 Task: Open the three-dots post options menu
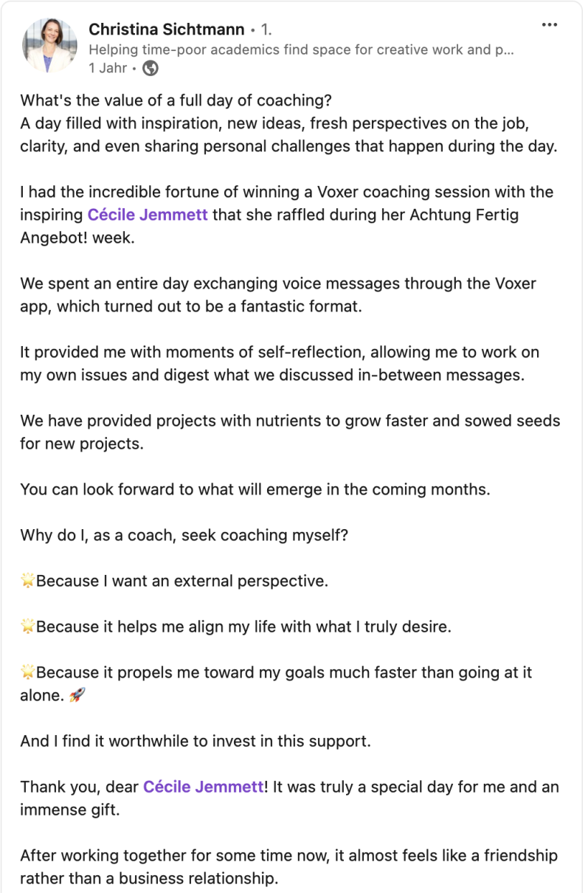549,24
